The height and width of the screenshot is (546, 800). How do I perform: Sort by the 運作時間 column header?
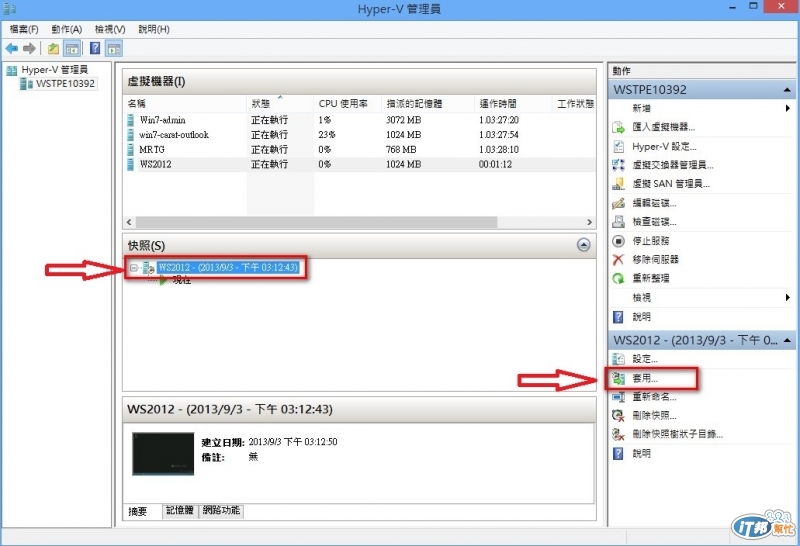tap(513, 104)
